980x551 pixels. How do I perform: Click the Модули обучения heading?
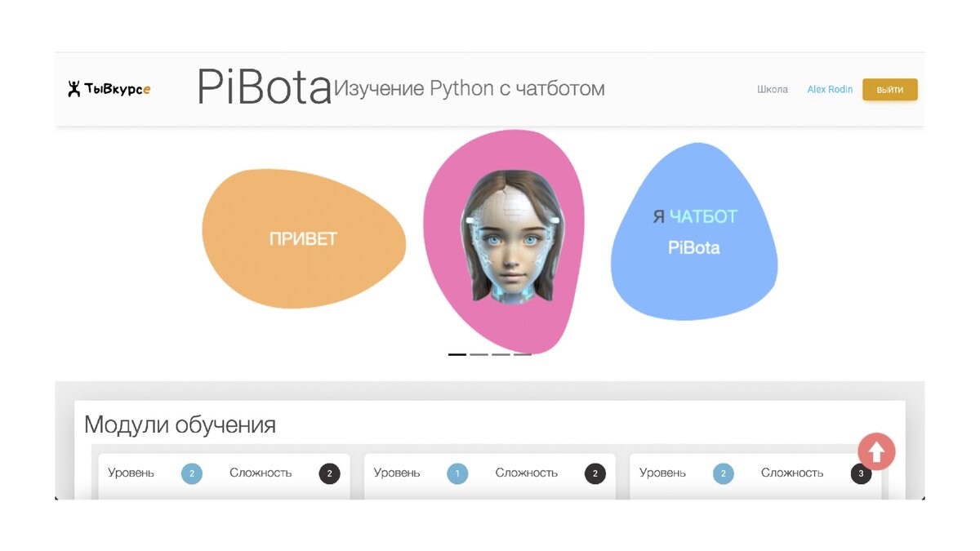[x=180, y=424]
